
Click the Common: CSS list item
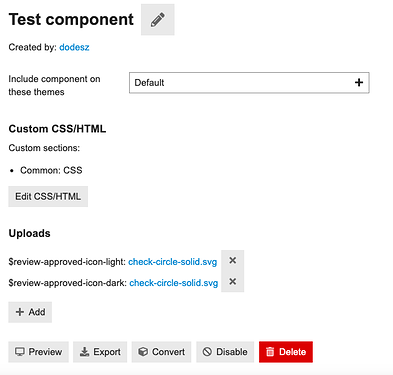pos(51,170)
